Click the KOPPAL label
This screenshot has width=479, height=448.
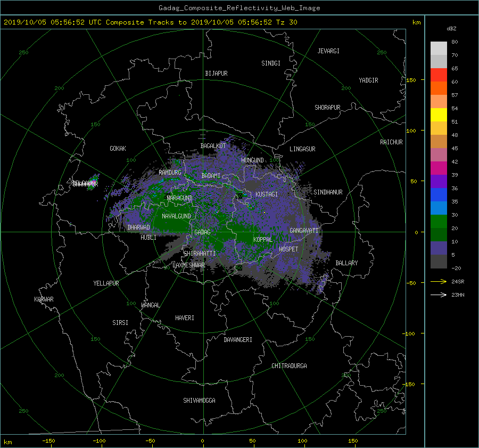point(263,240)
